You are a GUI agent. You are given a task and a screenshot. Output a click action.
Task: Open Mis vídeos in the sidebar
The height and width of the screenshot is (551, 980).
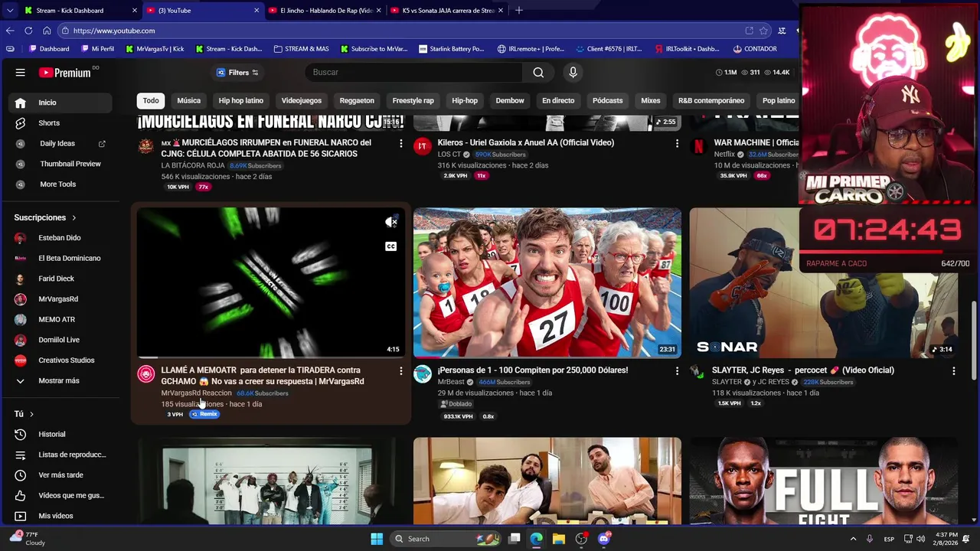[x=61, y=516]
